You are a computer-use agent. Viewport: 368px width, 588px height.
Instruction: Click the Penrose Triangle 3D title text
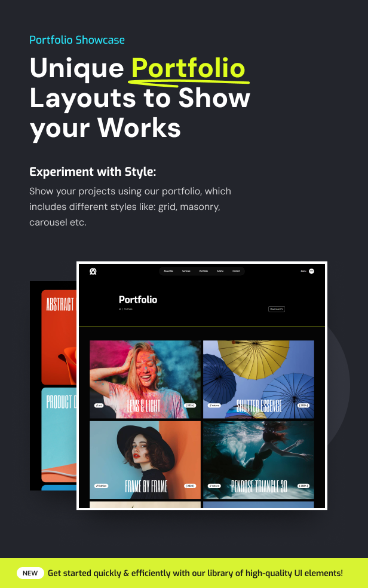click(x=259, y=486)
